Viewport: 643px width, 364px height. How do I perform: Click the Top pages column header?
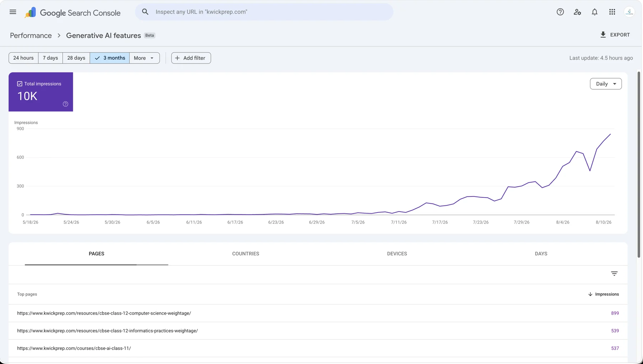click(x=27, y=294)
